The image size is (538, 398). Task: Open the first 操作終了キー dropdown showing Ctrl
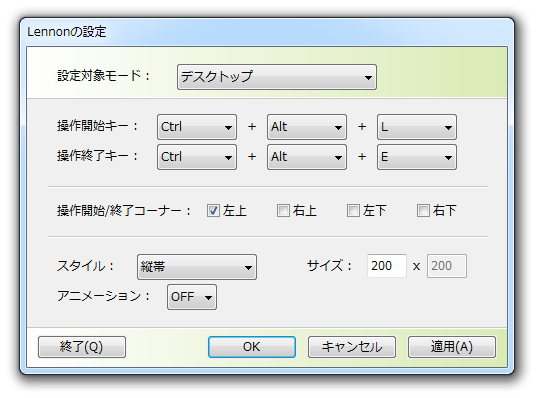pos(197,157)
